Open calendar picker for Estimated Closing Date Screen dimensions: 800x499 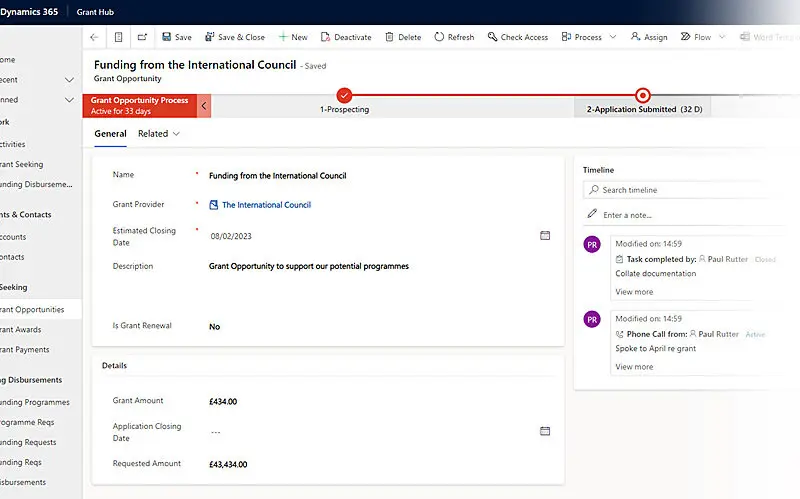point(545,235)
